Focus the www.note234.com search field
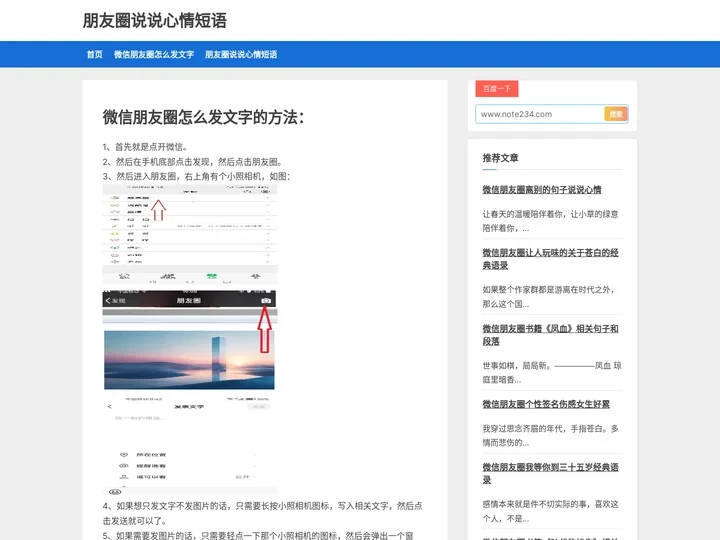Viewport: 720px width, 540px height. (x=540, y=114)
